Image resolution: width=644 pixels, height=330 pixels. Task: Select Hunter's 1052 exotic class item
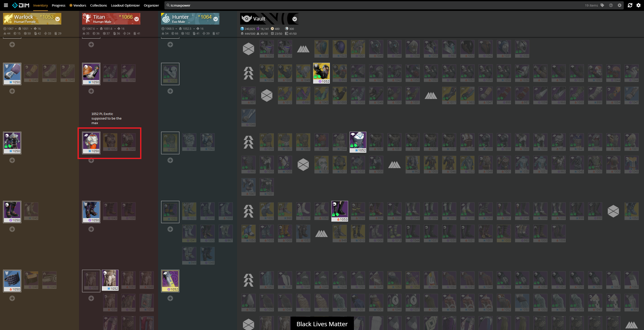[x=170, y=281]
